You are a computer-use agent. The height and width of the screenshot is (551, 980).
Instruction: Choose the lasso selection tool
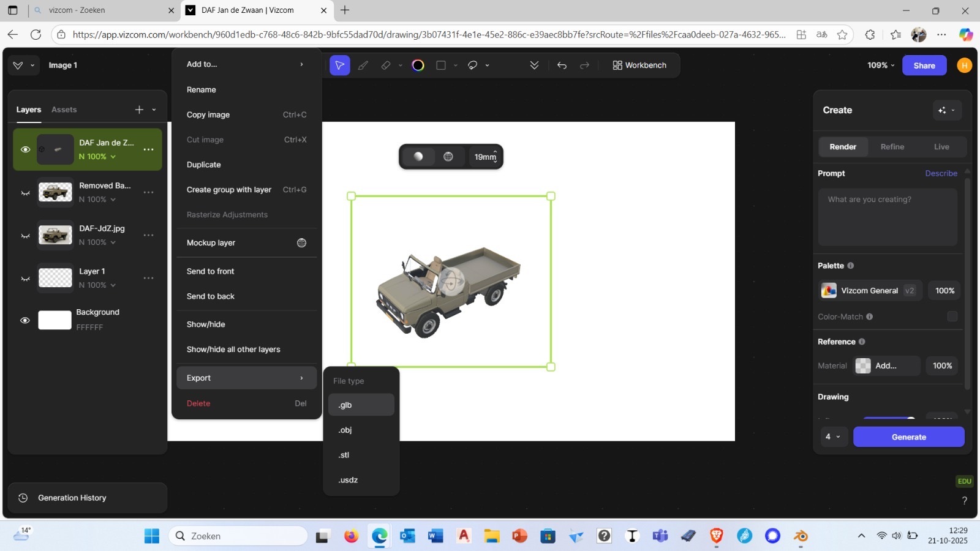[x=473, y=66]
